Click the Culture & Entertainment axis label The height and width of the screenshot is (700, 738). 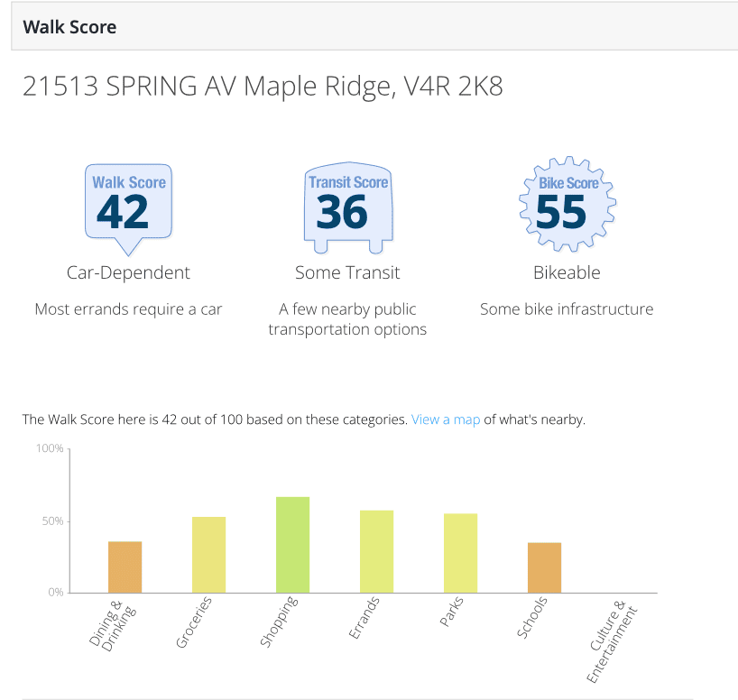[x=613, y=641]
